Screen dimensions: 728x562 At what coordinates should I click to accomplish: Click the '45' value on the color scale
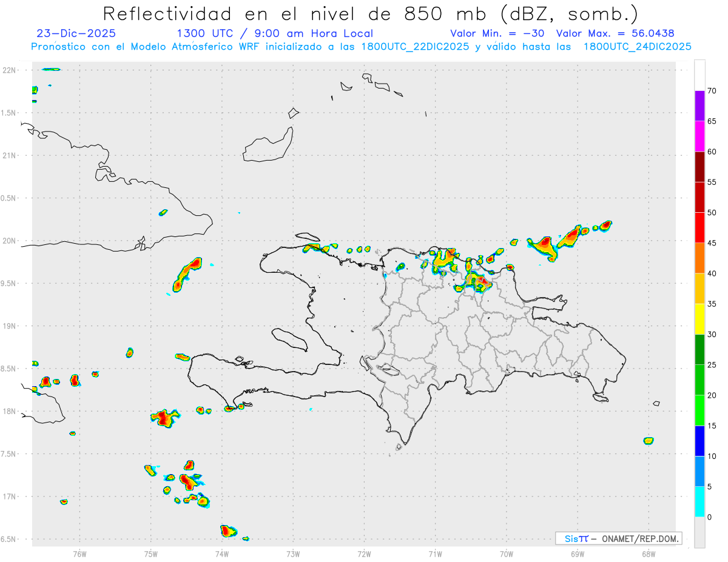click(712, 243)
